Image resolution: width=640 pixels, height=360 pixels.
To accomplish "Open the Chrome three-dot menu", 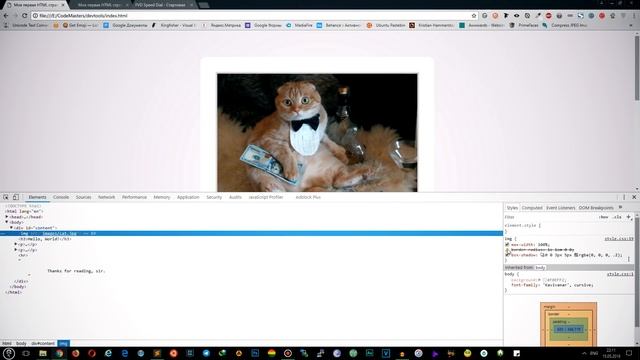I will (x=634, y=16).
